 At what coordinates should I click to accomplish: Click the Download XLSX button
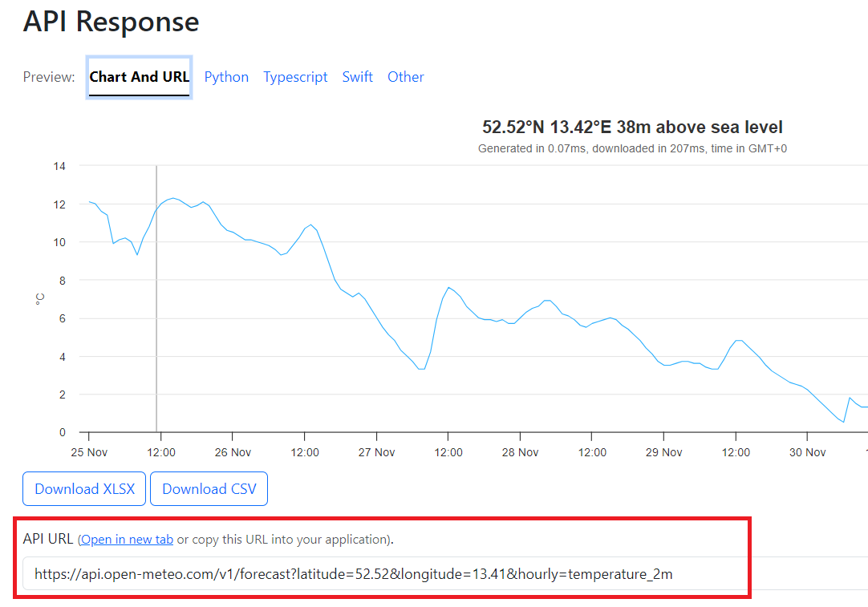click(x=84, y=489)
